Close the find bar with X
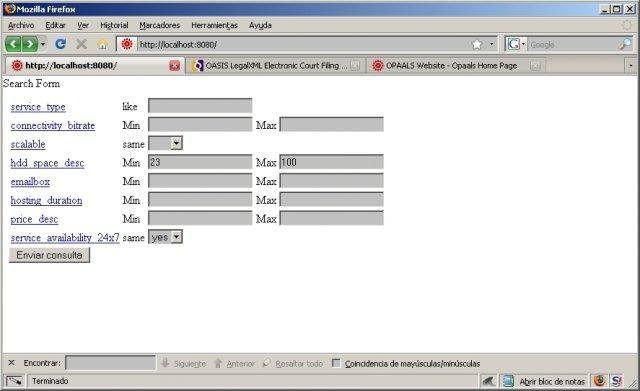This screenshot has width=640, height=391. [x=11, y=363]
